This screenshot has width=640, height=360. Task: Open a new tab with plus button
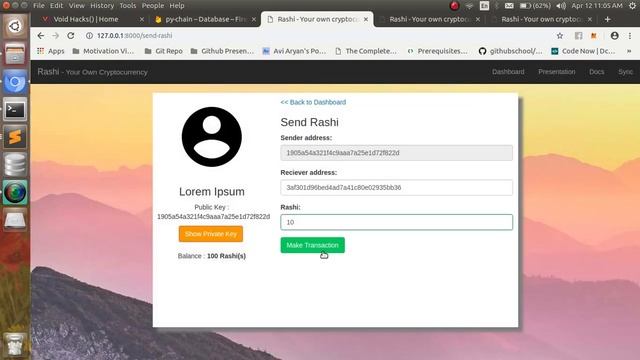tap(607, 19)
